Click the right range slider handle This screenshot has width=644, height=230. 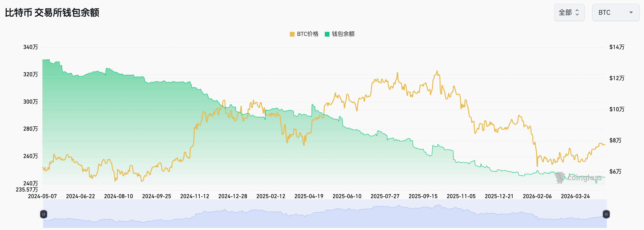click(606, 214)
